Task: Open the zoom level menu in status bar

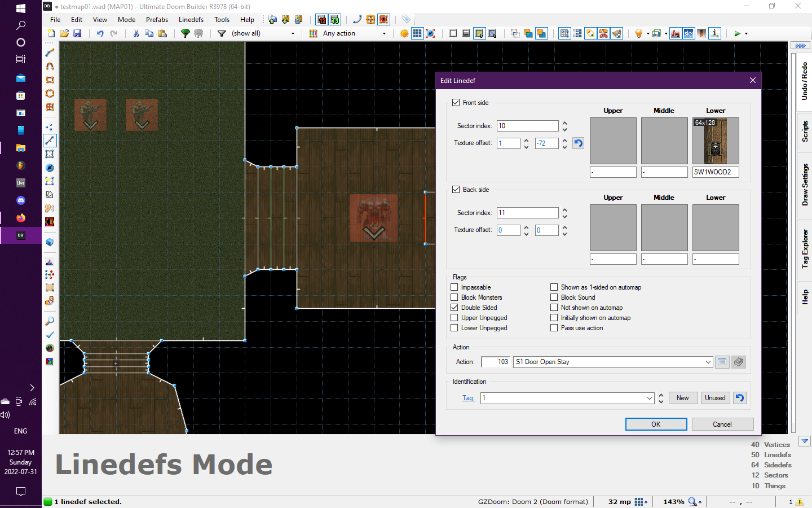Action: click(695, 501)
